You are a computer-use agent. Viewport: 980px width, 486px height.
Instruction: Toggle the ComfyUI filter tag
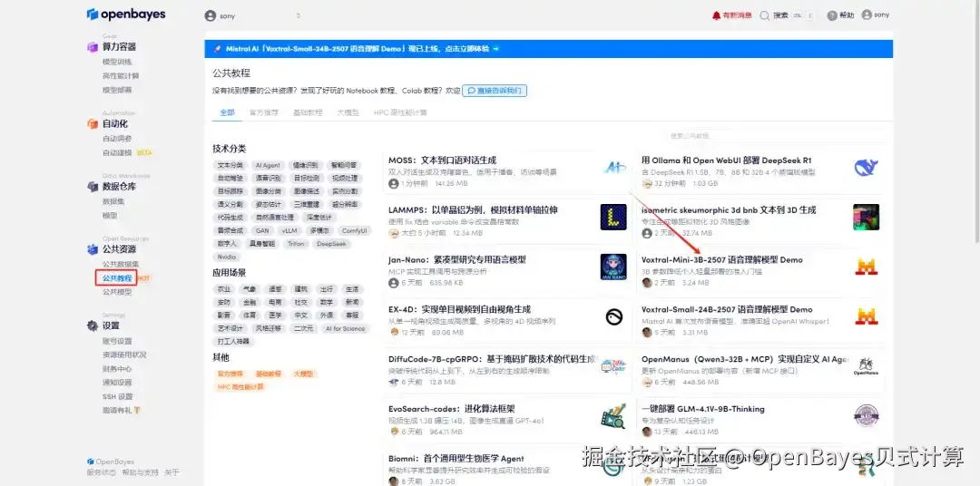[x=355, y=230]
